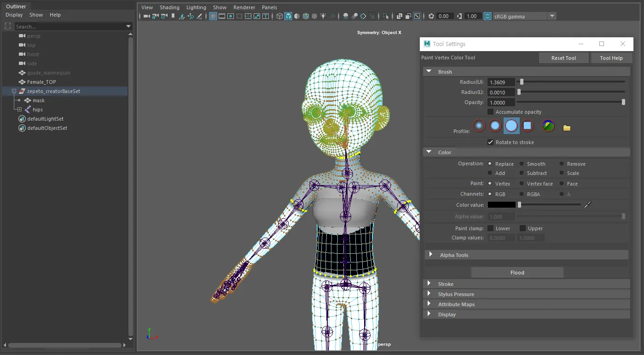Toggle Multisample Anti-aliasing icon

(x=363, y=16)
